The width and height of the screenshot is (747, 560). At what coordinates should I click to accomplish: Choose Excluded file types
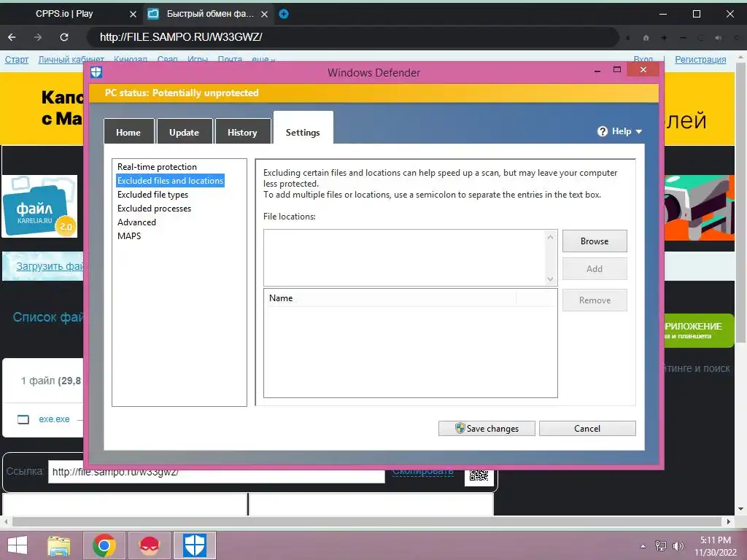pos(152,194)
